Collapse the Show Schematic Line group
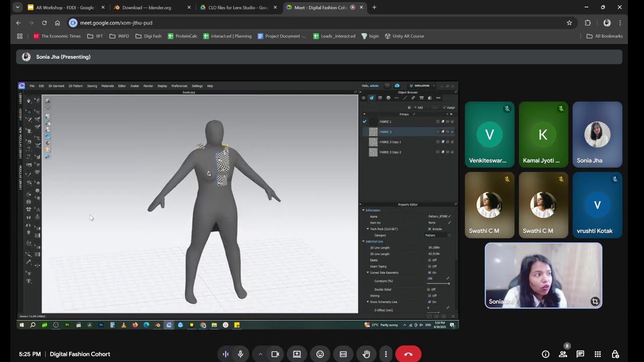Viewport: 644px width, 362px height. [368, 302]
